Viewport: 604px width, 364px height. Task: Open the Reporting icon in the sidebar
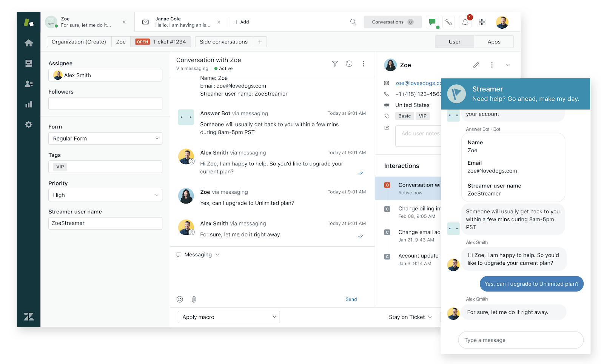pos(29,104)
